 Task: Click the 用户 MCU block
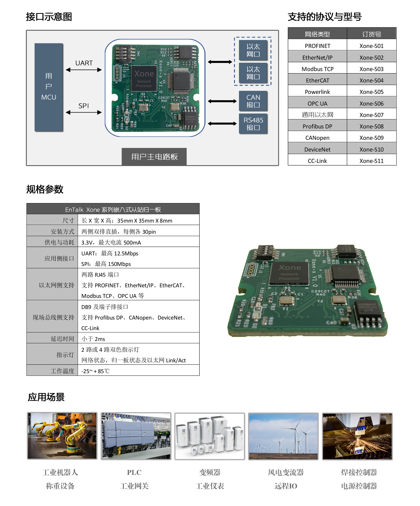(x=49, y=87)
